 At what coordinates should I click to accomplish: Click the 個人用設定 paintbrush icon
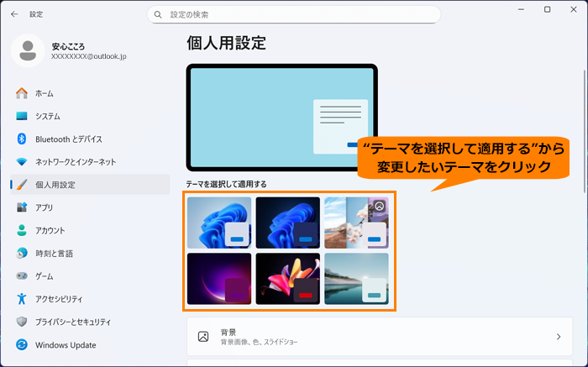[22, 185]
